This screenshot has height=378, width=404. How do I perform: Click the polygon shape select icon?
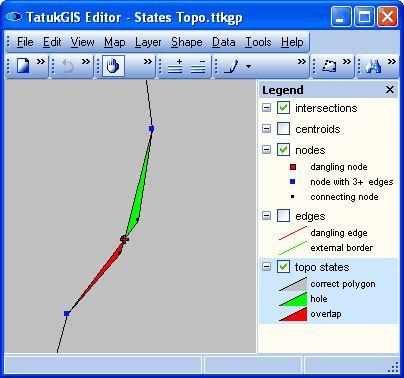(x=329, y=66)
